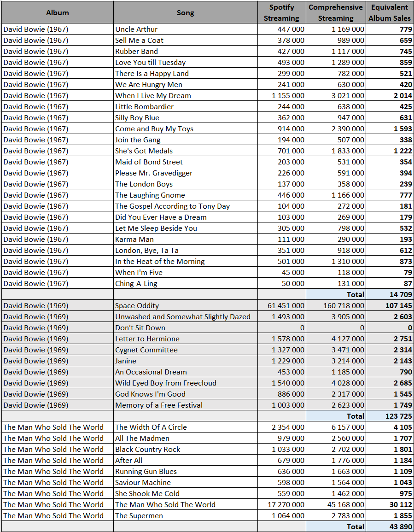Click The Width Of A Circle cell
Viewport: 414px width, 532px height.
click(185, 427)
